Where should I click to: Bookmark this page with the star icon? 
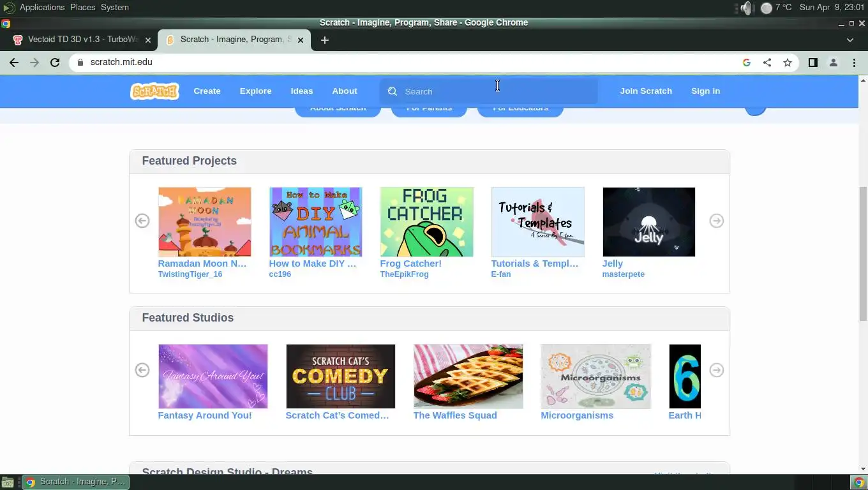pos(788,63)
